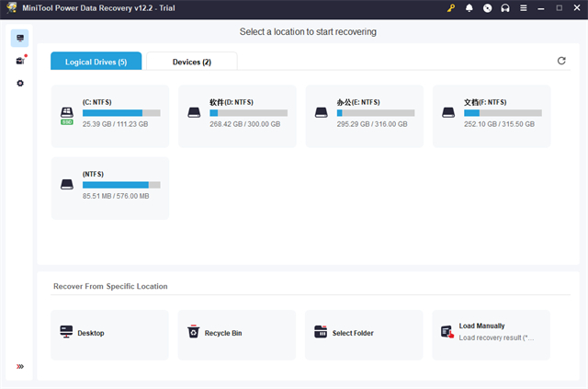Select the This PC sidebar icon
The height and width of the screenshot is (389, 588).
coord(20,38)
